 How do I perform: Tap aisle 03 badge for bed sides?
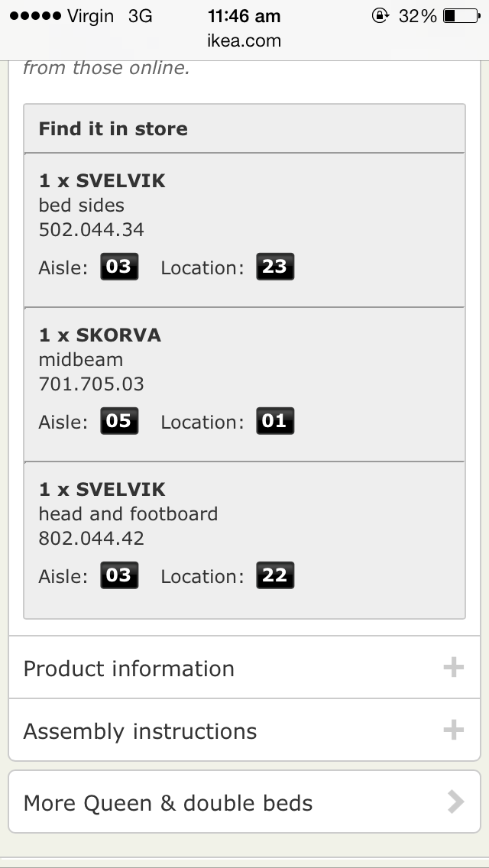119,267
